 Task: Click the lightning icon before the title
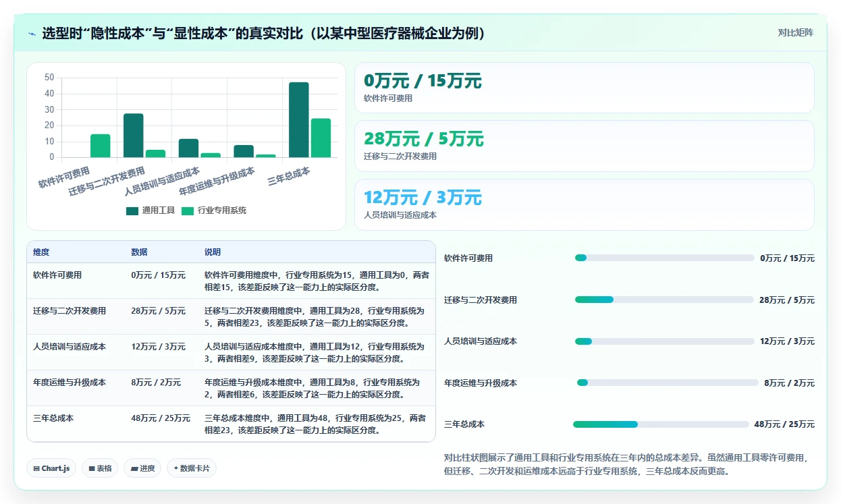point(32,34)
